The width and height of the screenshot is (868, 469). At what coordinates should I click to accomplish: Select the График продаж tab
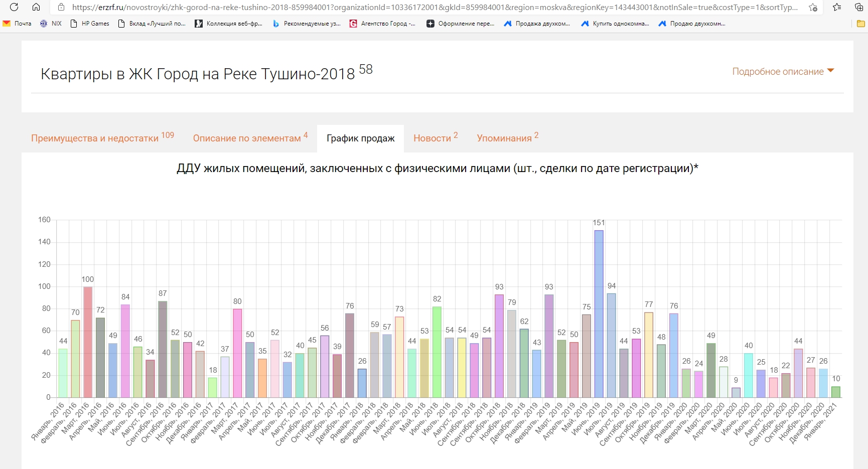pyautogui.click(x=360, y=138)
